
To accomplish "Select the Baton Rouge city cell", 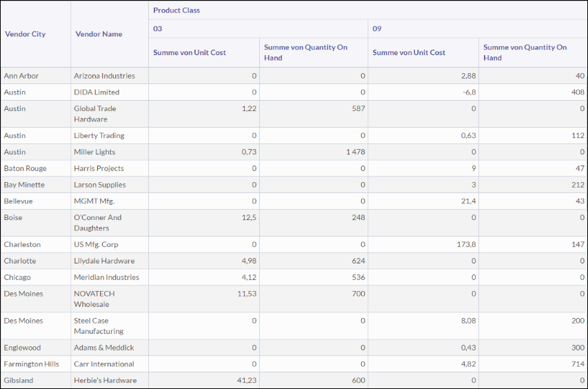I will [x=26, y=168].
